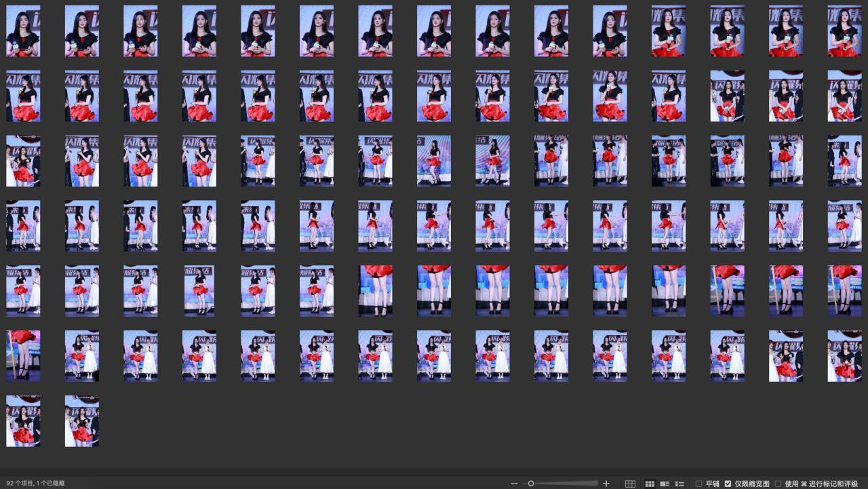
Task: Select the first thumbnail in the second row
Action: click(23, 96)
